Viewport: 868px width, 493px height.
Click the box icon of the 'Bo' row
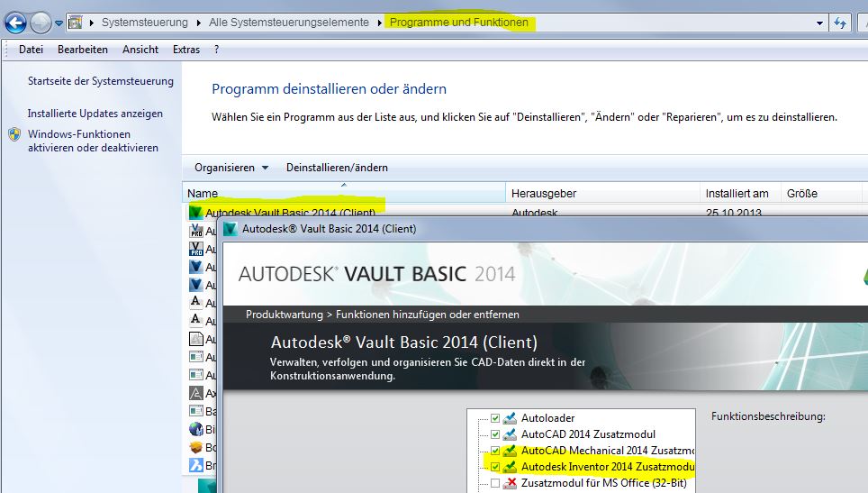(196, 447)
